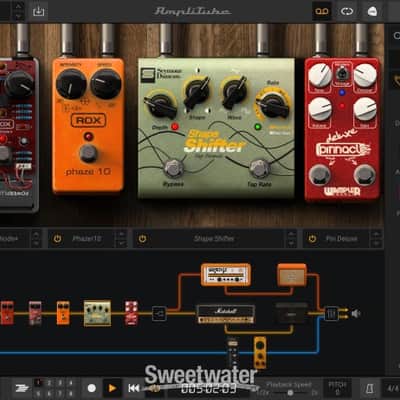Click the preset up/down arrows at top left
This screenshot has width=400, height=400.
click(x=19, y=11)
